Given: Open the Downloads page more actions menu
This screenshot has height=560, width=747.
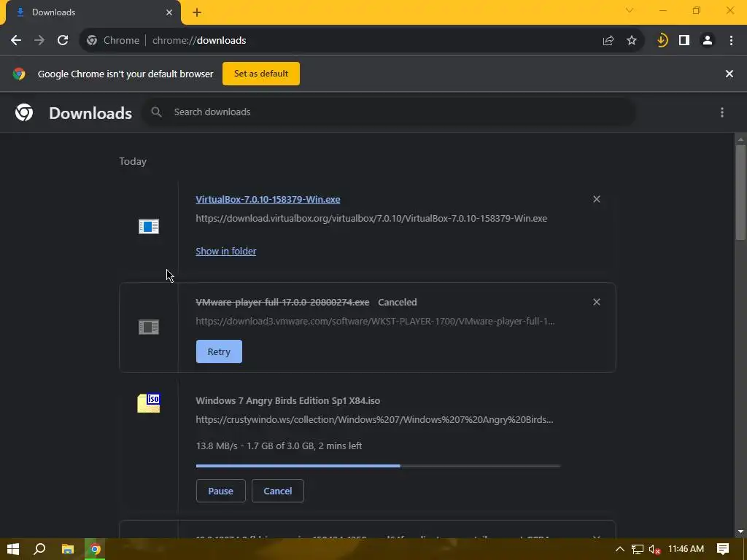Looking at the screenshot, I should point(722,112).
